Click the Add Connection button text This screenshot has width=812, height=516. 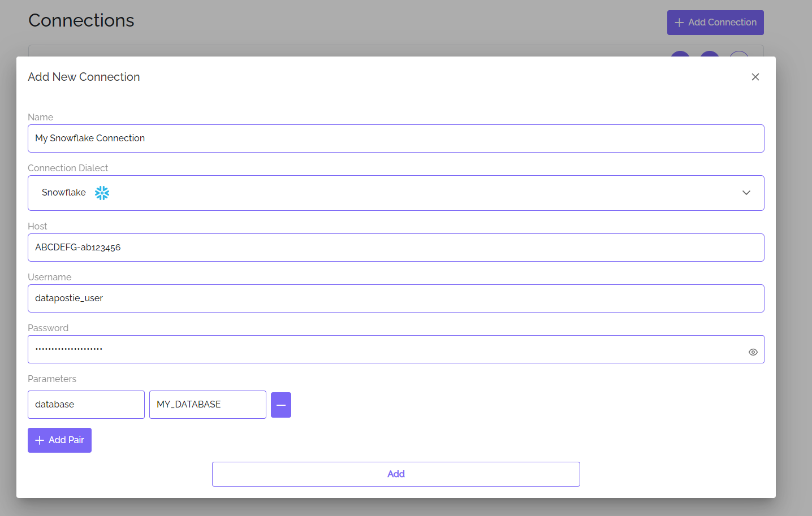click(x=722, y=23)
